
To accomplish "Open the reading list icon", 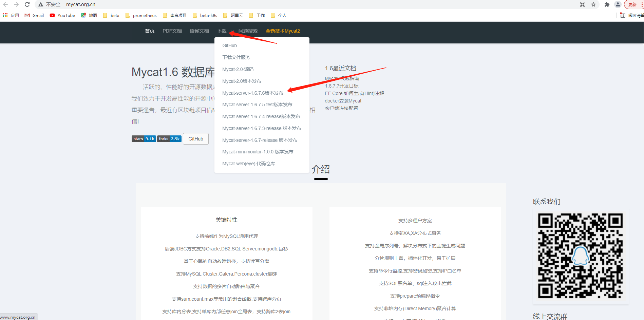I will (623, 15).
